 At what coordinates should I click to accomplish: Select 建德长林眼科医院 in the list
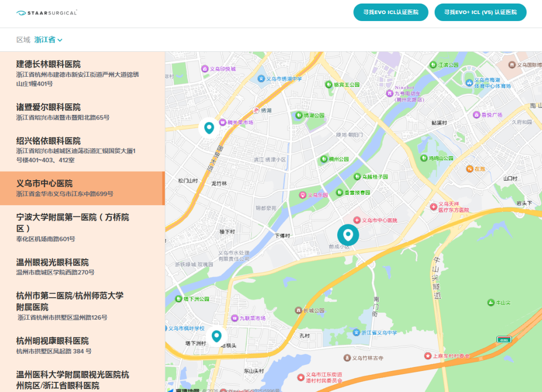point(82,73)
